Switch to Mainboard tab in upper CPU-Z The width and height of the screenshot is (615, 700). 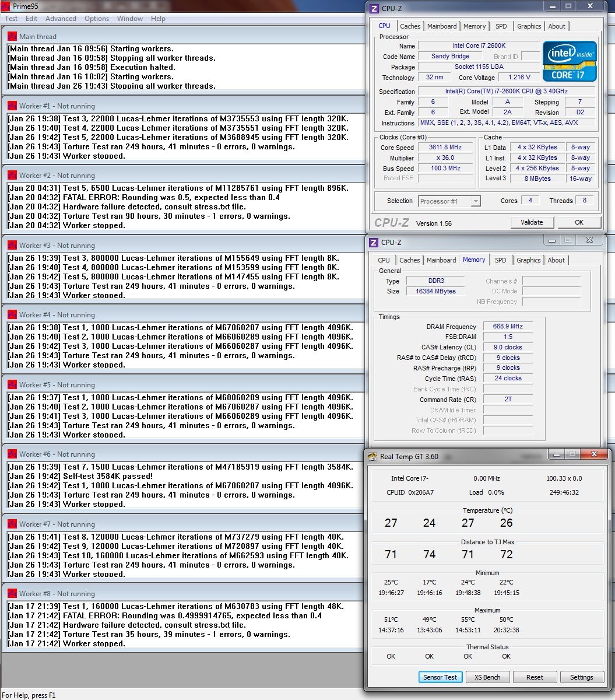click(442, 26)
